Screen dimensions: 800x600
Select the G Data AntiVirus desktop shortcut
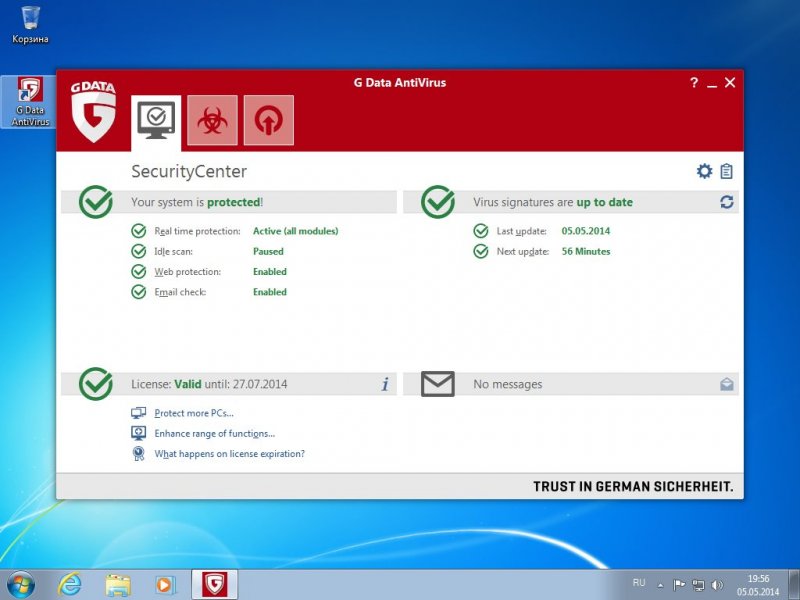point(30,102)
